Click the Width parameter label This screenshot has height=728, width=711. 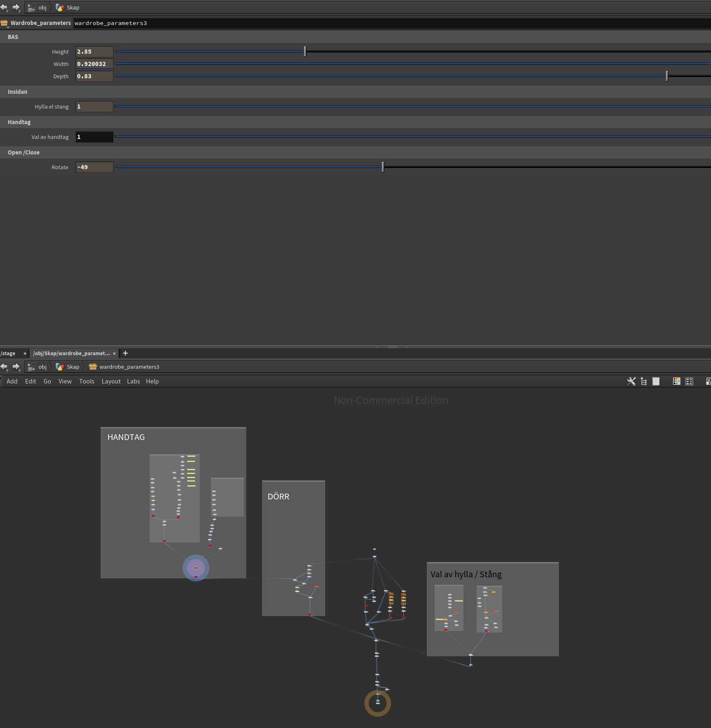pyautogui.click(x=61, y=64)
